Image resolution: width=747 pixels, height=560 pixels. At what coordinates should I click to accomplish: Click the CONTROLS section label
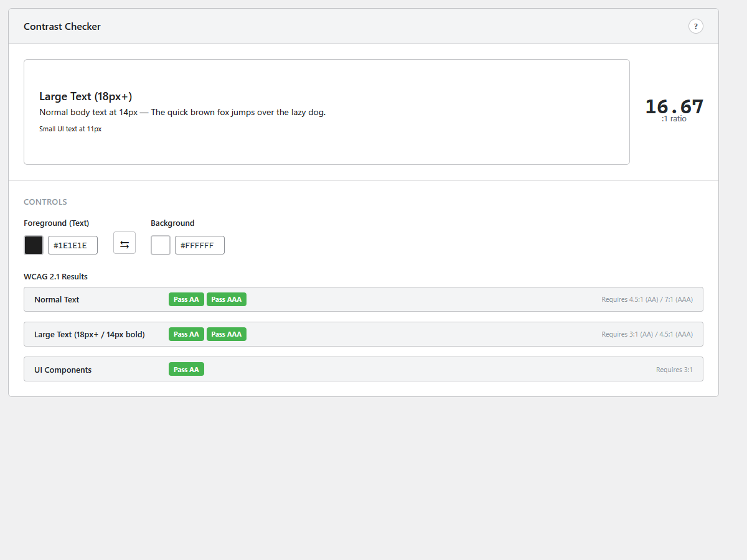tap(45, 202)
